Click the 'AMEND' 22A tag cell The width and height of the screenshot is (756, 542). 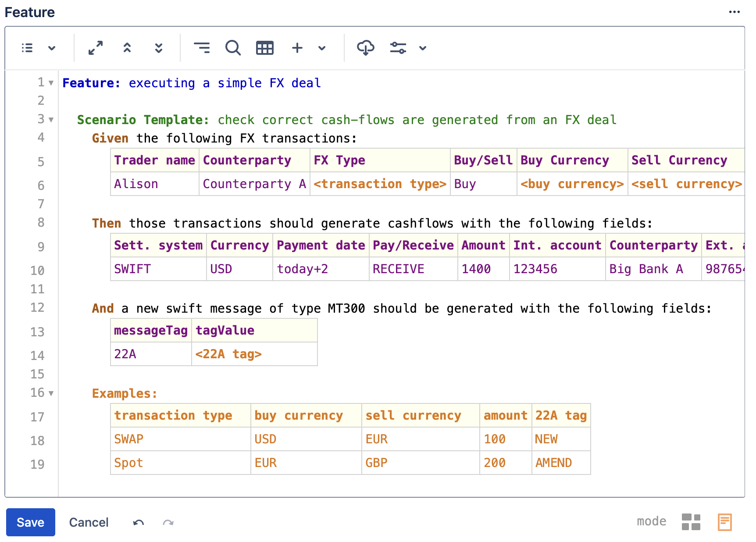[x=561, y=463]
